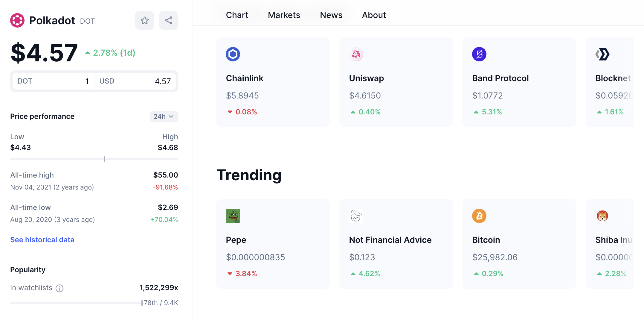644x321 pixels.
Task: Open the Uniswap coin card title
Action: pyautogui.click(x=367, y=78)
